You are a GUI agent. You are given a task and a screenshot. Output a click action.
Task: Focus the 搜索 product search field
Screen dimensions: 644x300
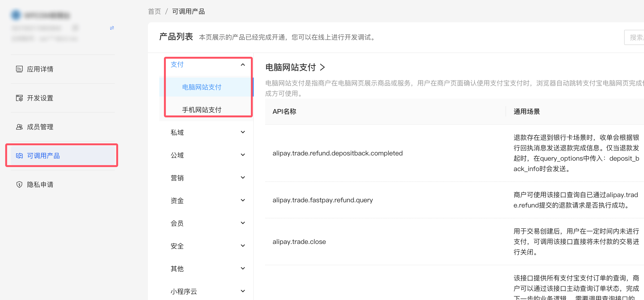(x=634, y=37)
